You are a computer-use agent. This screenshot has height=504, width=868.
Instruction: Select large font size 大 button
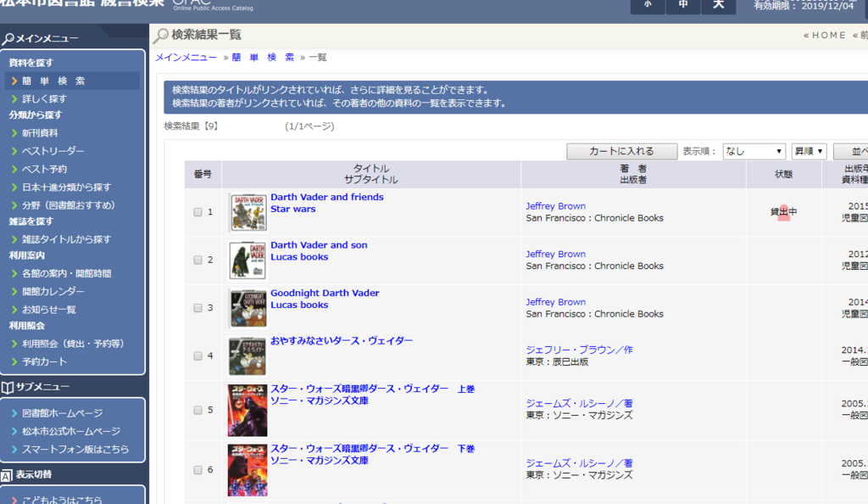tap(719, 6)
